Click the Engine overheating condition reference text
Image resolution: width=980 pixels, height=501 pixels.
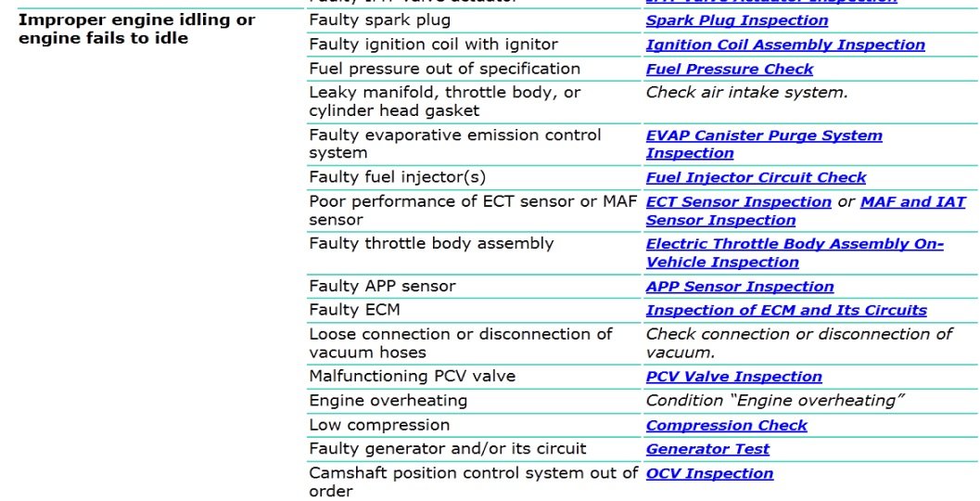click(x=775, y=400)
